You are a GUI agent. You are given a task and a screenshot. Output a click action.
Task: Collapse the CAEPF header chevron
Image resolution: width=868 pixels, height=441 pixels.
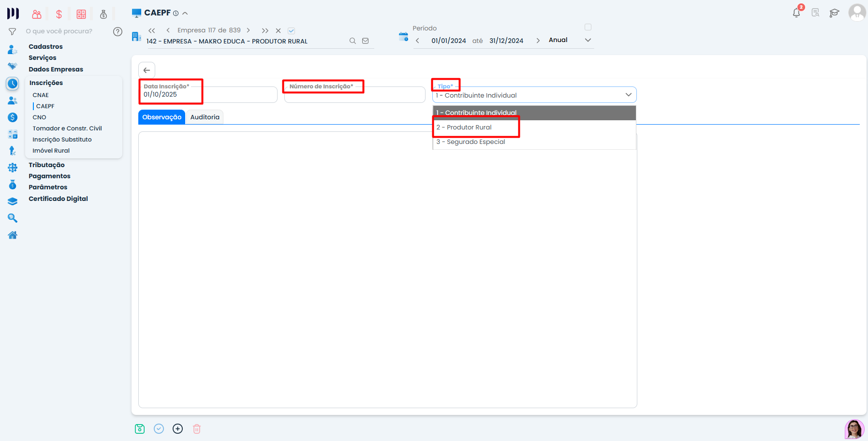tap(185, 14)
